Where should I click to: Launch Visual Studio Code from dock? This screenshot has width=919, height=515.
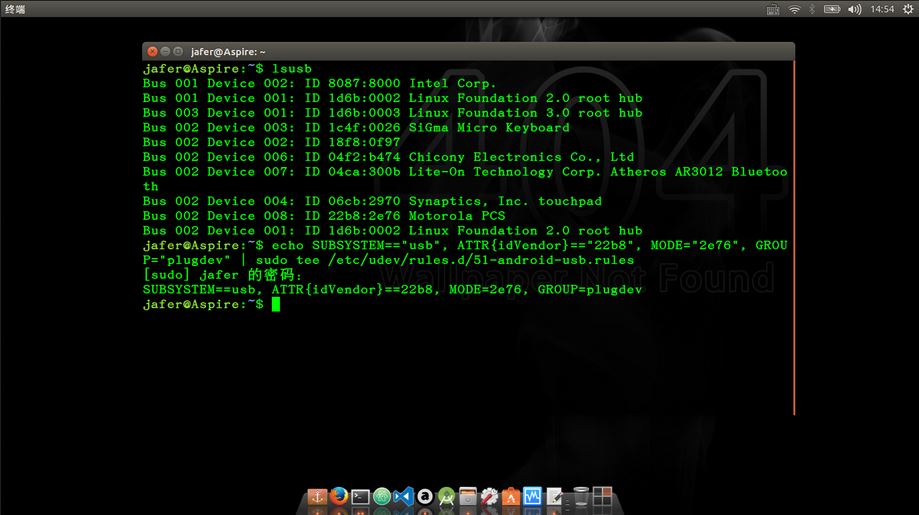[403, 497]
